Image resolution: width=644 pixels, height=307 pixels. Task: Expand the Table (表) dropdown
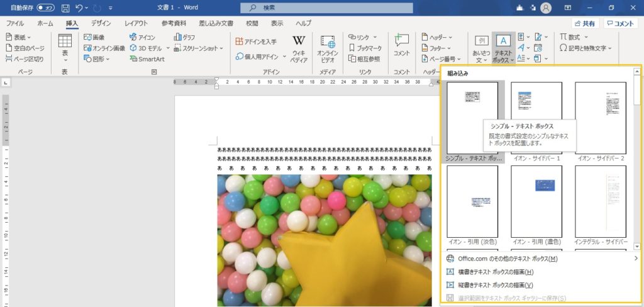tap(65, 48)
